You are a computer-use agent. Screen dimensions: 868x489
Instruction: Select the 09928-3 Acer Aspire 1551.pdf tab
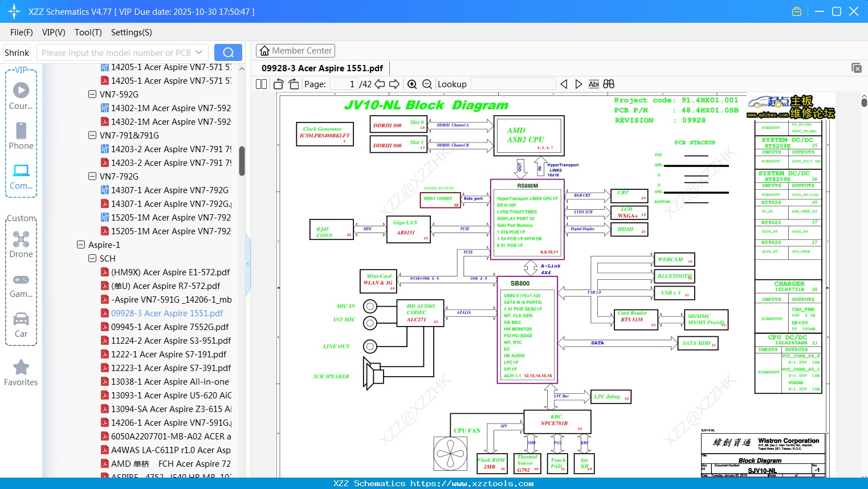tap(322, 68)
